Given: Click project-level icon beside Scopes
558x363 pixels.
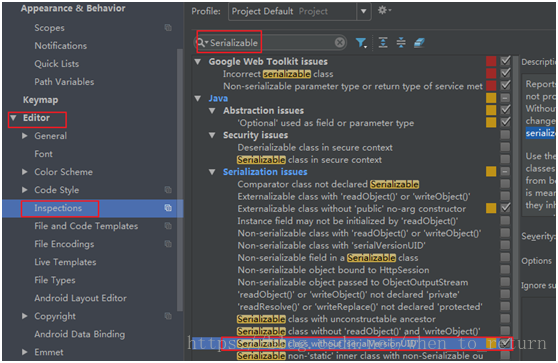Looking at the screenshot, I should 168,27.
